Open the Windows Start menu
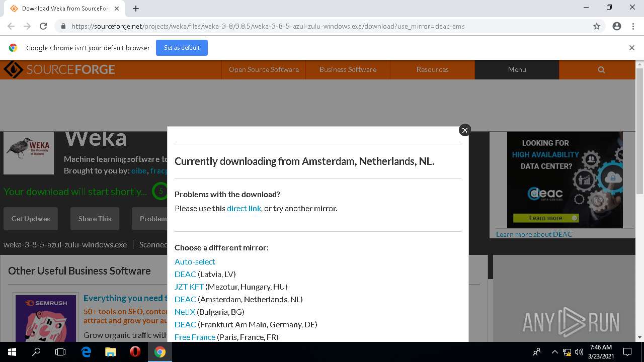 [12, 352]
